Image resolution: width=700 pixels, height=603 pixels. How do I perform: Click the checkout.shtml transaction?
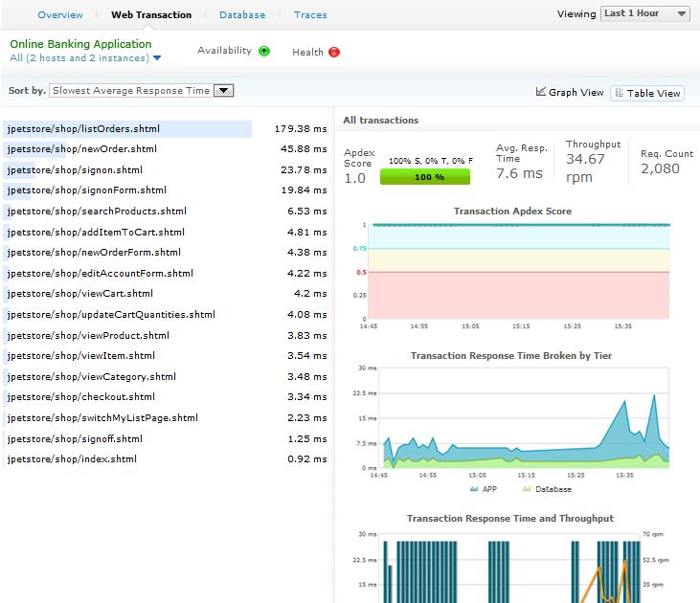tap(80, 397)
